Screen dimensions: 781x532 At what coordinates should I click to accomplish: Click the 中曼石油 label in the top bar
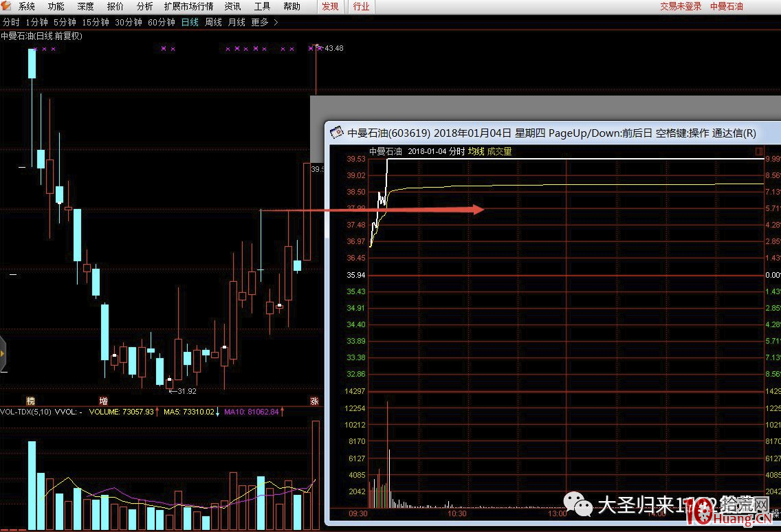click(726, 6)
